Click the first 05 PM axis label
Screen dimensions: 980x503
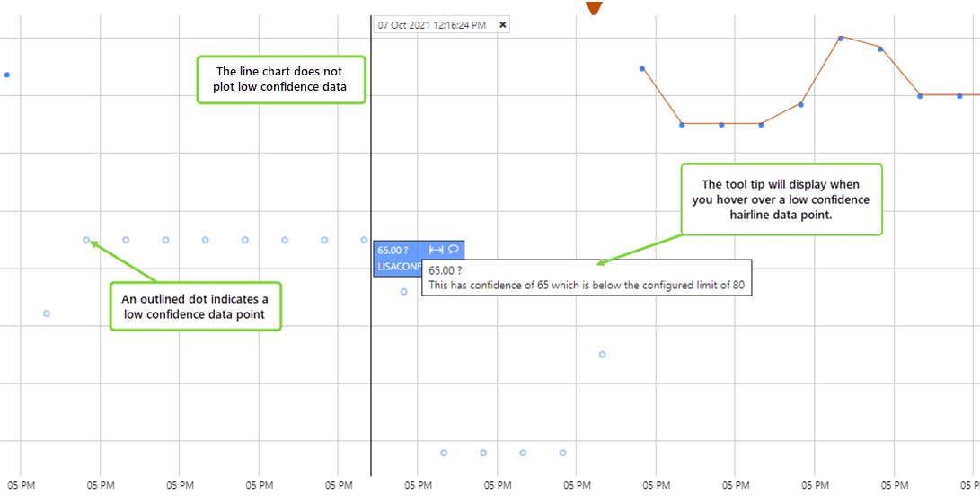point(22,486)
